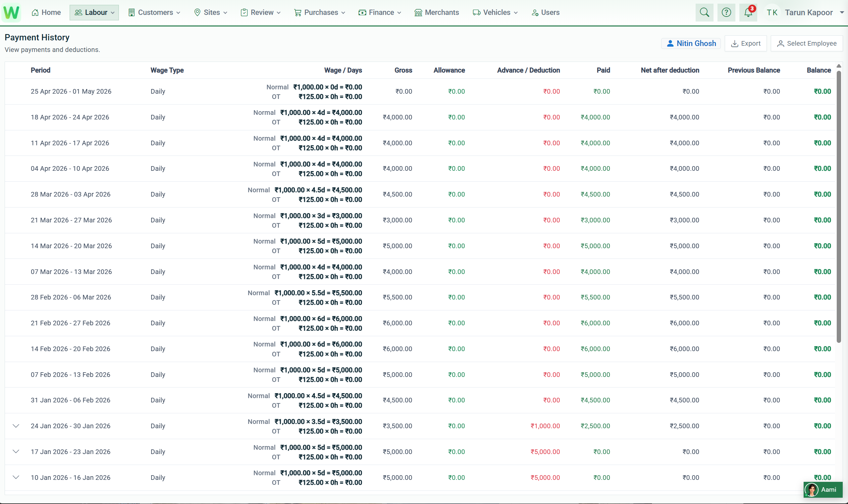Go to Home in navigation
Viewport: 848px width, 504px height.
(x=46, y=13)
